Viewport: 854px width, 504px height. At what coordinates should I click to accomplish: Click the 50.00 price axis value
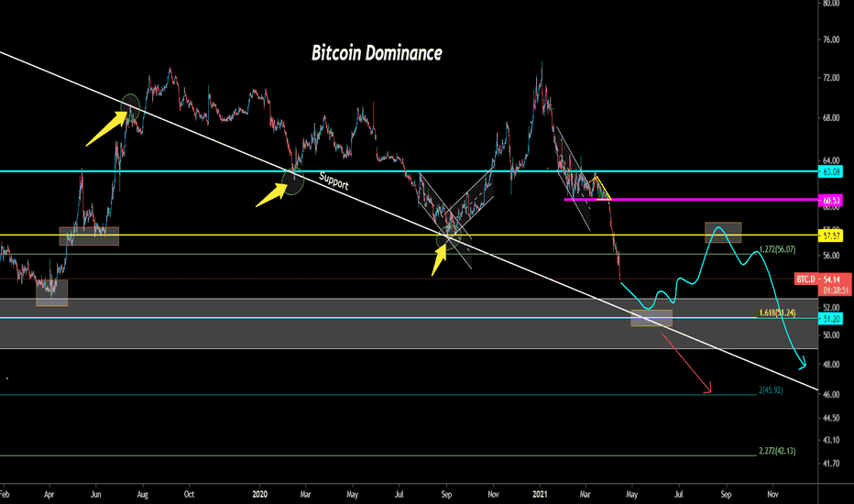click(x=831, y=335)
